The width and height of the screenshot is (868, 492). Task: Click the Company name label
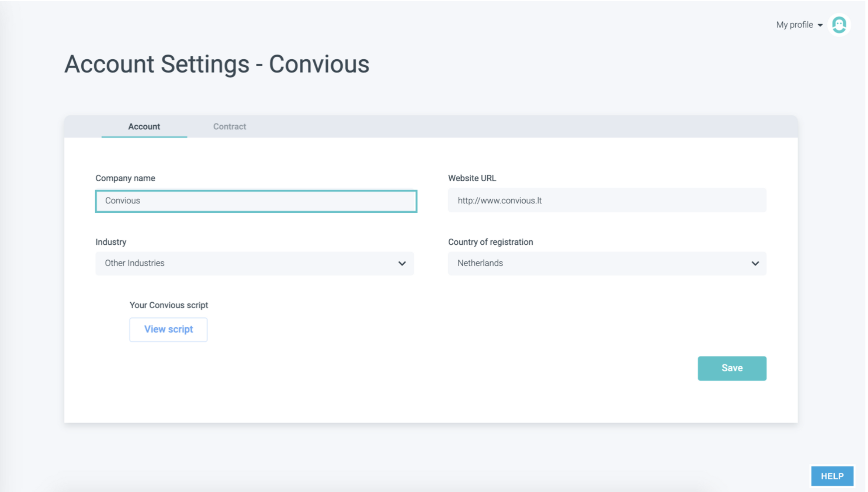tap(125, 178)
